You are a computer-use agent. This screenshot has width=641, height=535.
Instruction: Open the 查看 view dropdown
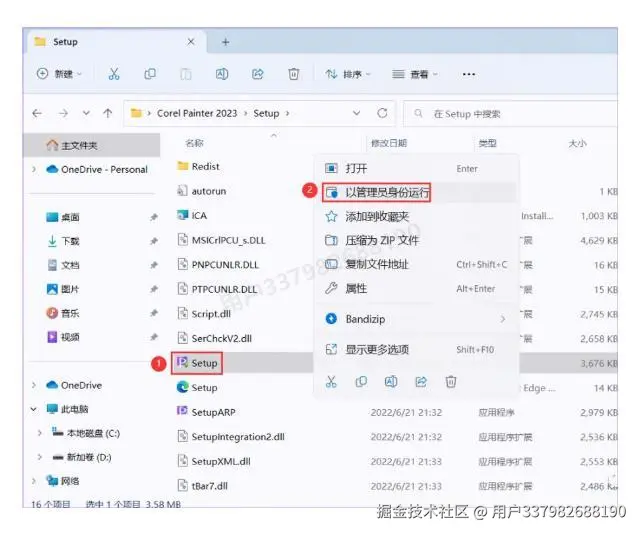(415, 74)
